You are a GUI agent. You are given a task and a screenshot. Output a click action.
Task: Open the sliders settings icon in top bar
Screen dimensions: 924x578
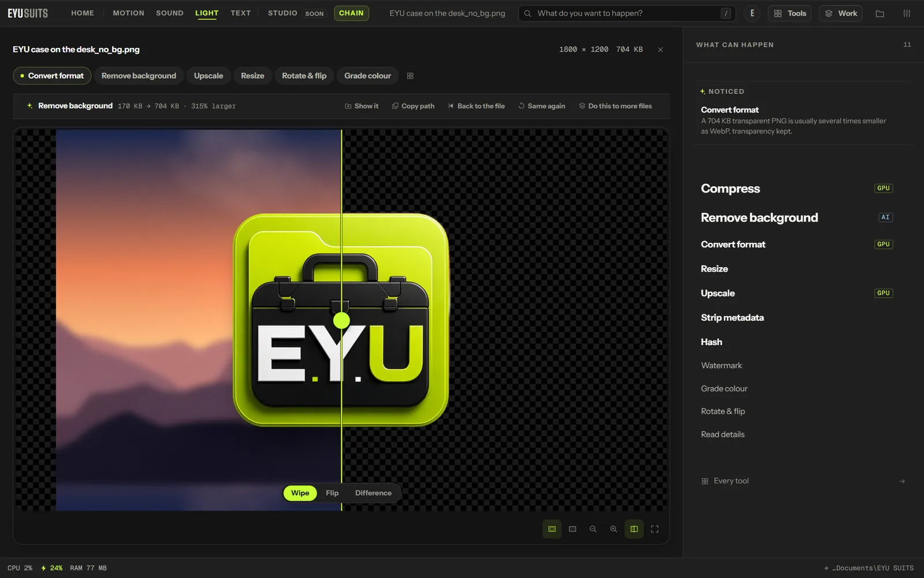(x=907, y=13)
